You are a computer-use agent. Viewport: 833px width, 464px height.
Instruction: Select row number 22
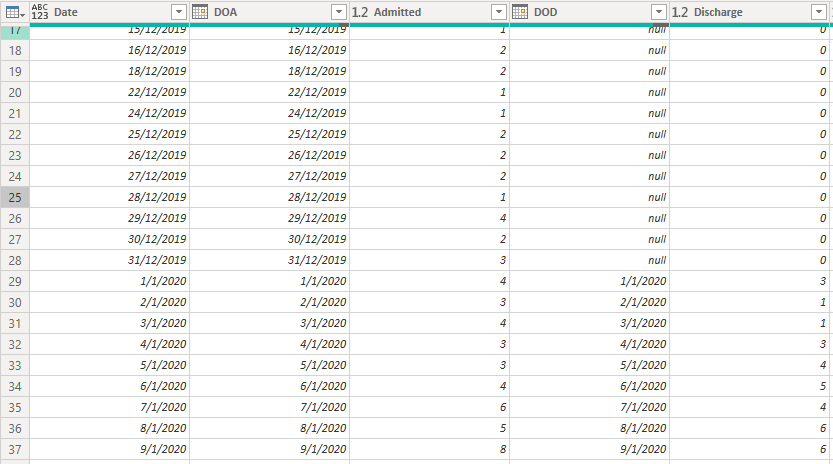click(x=15, y=134)
